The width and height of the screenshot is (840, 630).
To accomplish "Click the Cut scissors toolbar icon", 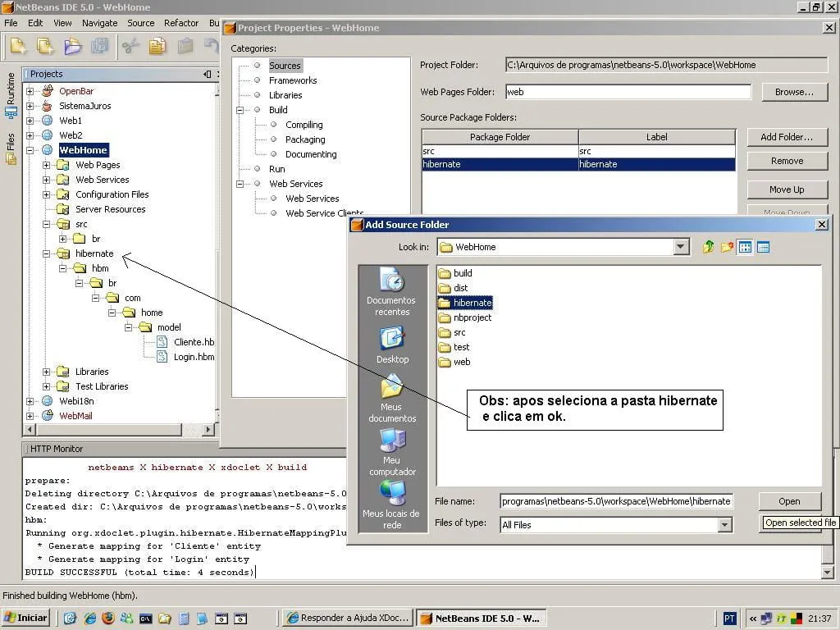I will (x=130, y=47).
